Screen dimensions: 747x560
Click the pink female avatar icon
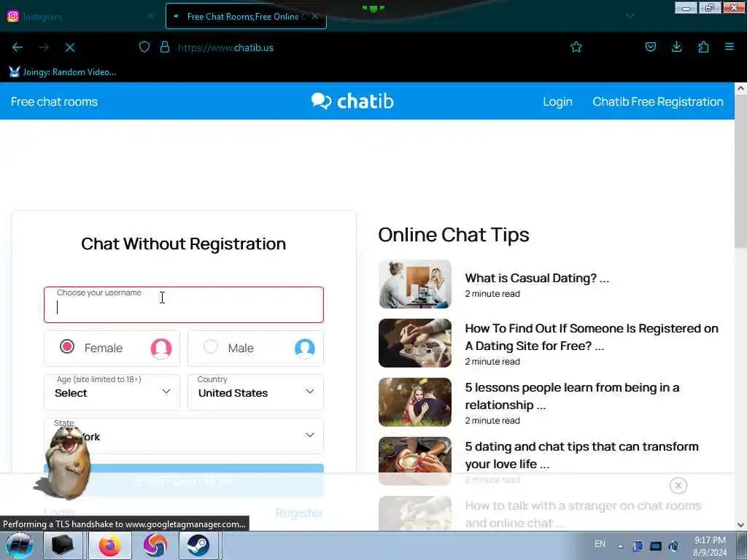tap(161, 349)
